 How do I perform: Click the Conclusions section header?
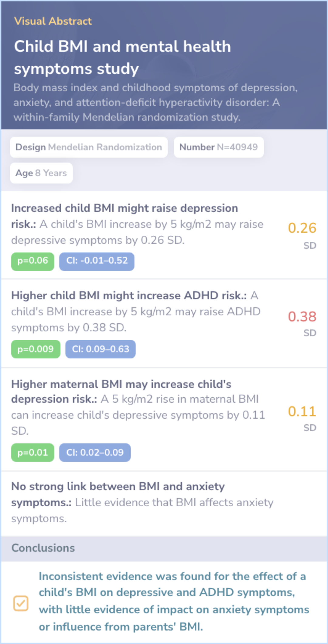tap(43, 548)
